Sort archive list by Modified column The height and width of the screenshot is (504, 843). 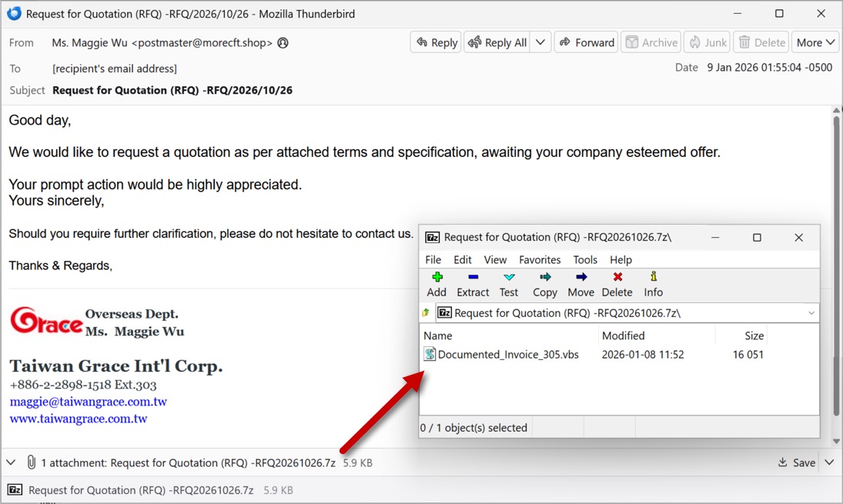[x=624, y=335]
